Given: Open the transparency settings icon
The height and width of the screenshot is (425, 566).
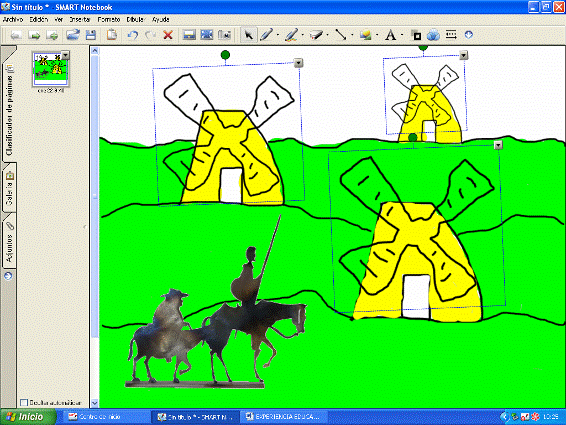Looking at the screenshot, I should (x=434, y=35).
